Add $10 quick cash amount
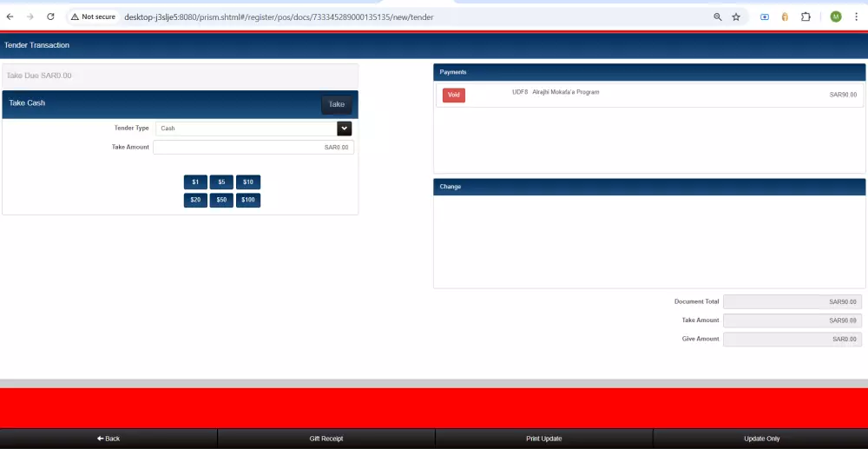Screen dimensions: 868x449 point(248,182)
